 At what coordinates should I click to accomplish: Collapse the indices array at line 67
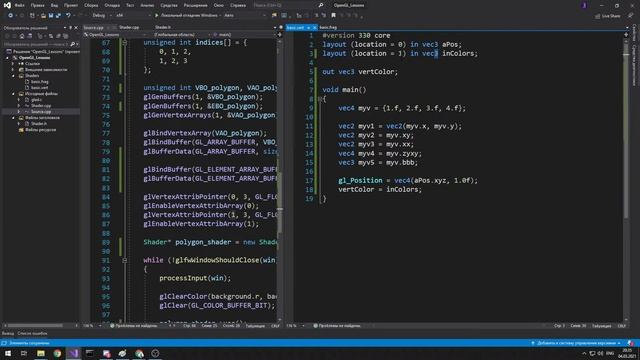(x=124, y=42)
